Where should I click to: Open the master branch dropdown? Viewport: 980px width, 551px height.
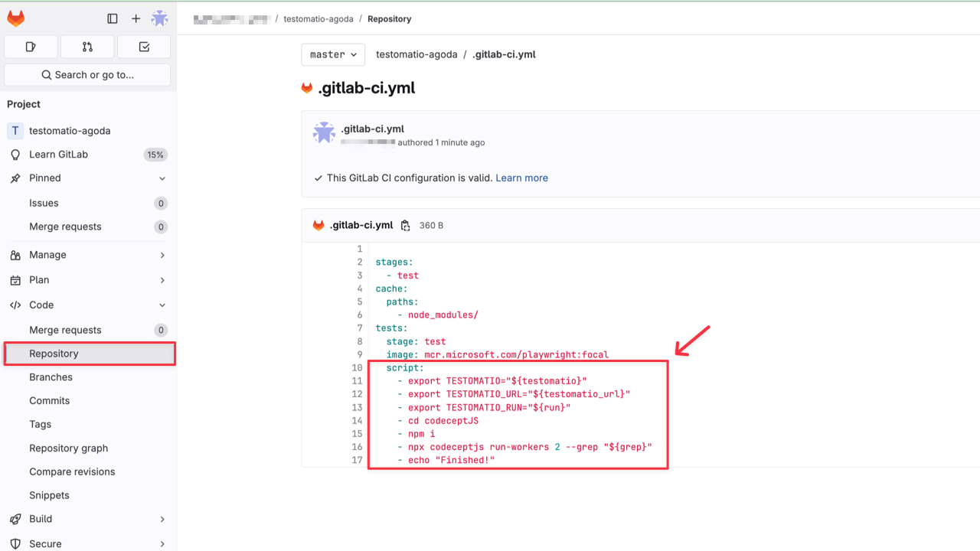tap(332, 54)
